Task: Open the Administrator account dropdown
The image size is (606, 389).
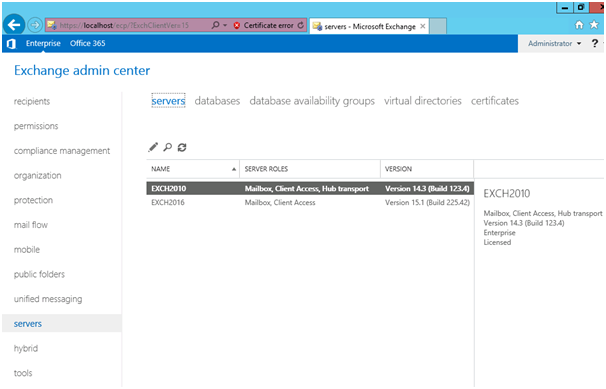Action: click(x=555, y=44)
